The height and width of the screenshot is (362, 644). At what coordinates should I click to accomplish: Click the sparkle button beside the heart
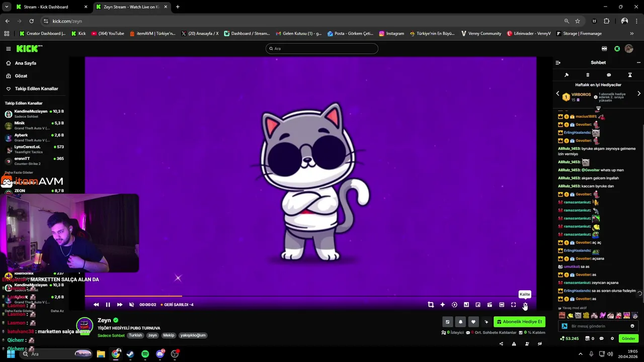click(486, 322)
